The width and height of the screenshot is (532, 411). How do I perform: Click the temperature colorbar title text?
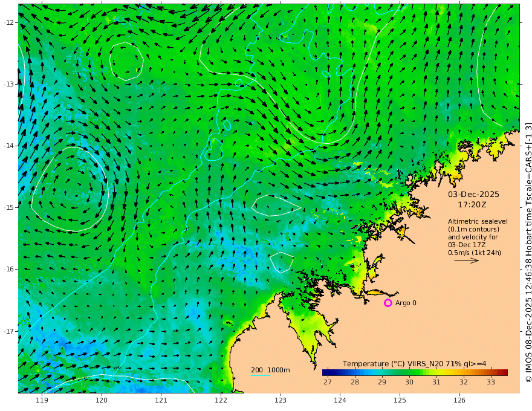coord(414,364)
